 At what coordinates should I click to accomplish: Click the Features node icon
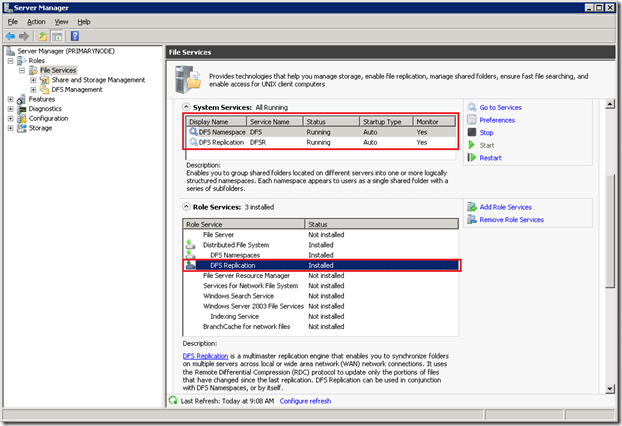[21, 99]
